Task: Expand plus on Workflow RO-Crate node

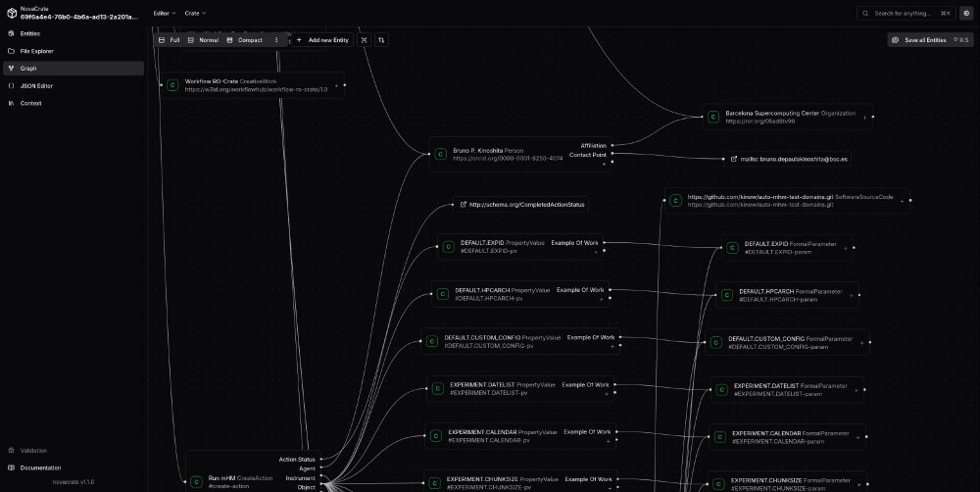Action: (x=337, y=85)
